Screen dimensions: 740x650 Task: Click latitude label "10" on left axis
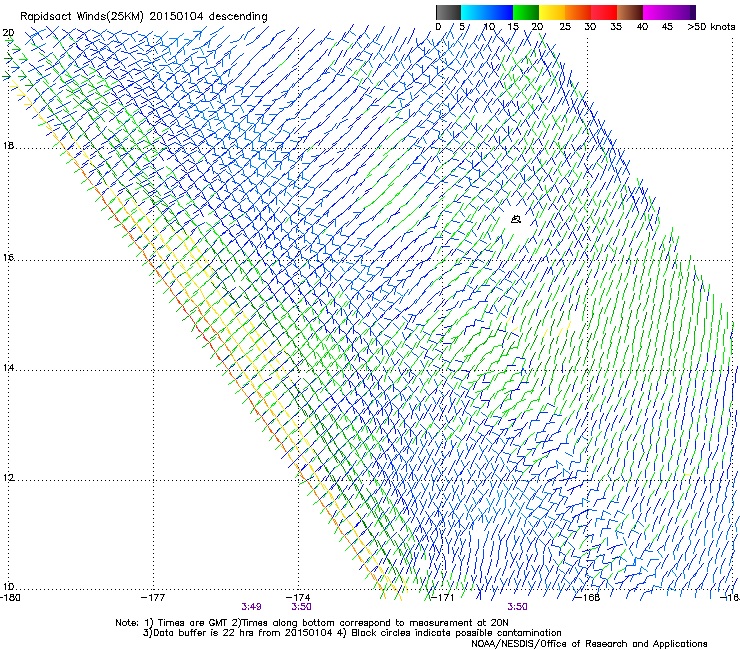click(x=8, y=587)
